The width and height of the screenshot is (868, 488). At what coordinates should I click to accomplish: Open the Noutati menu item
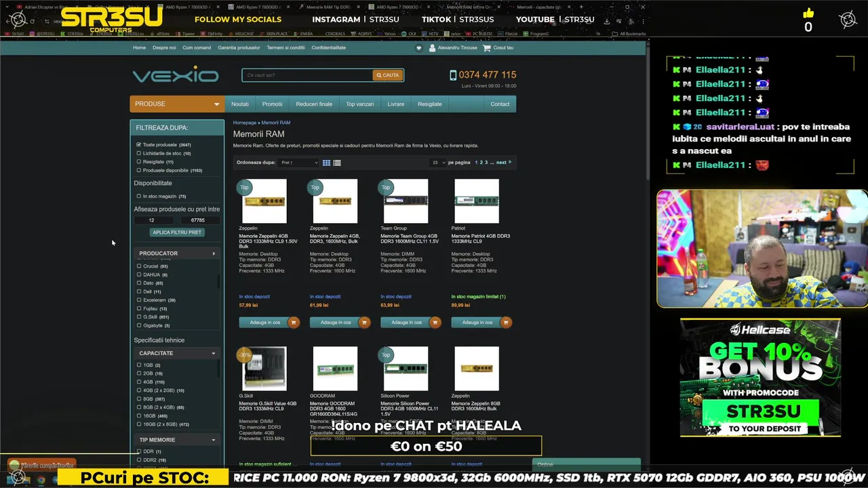240,104
